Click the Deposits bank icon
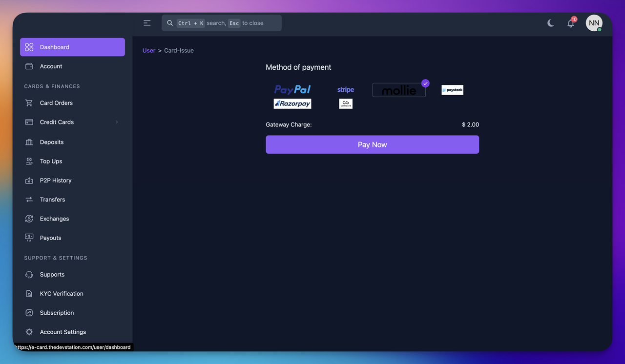625x364 pixels. pyautogui.click(x=29, y=142)
